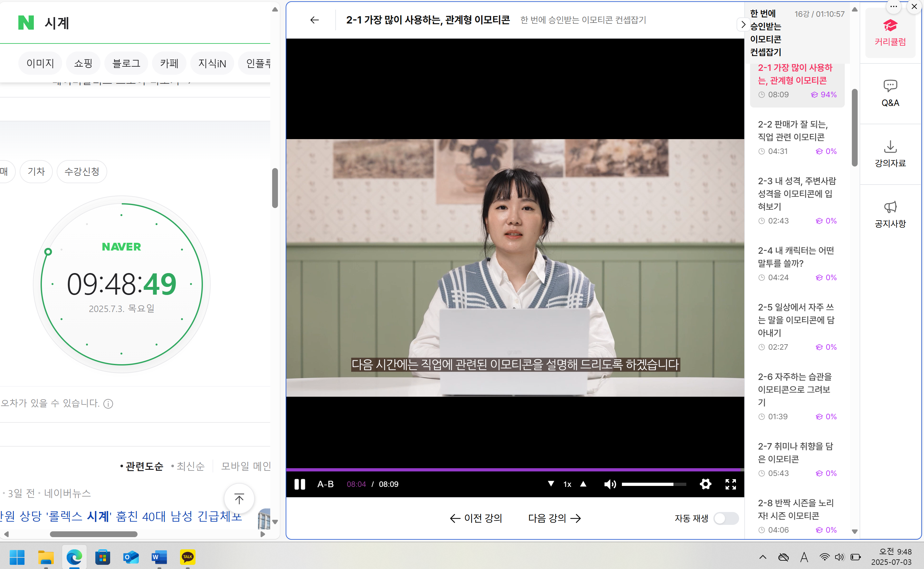Open the video settings gear
The width and height of the screenshot is (924, 569).
point(705,484)
